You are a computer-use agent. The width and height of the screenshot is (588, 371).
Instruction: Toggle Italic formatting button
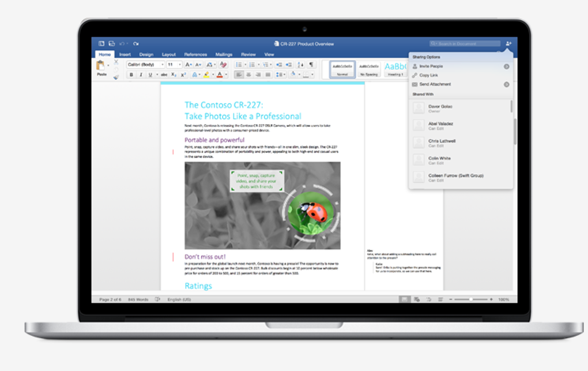click(141, 75)
